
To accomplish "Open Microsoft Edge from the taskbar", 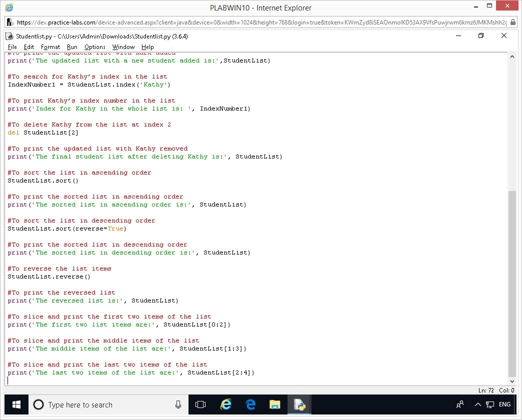I will (250, 404).
